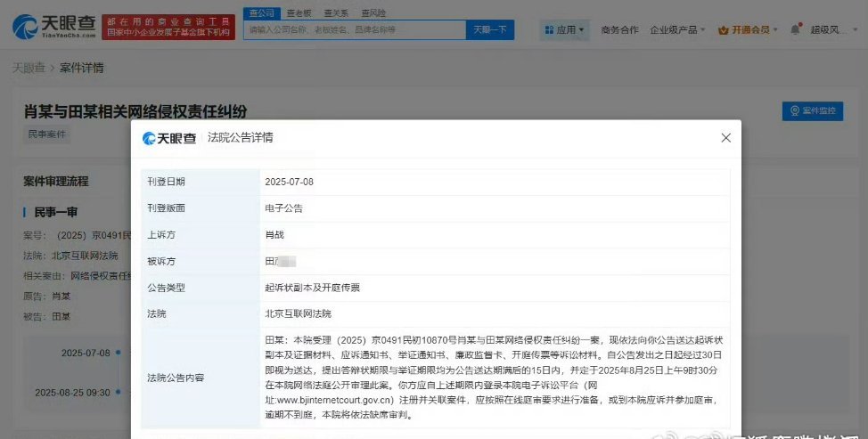Click the 刊登版面 label cell
Viewport: 868px width, 439px height.
pos(201,208)
